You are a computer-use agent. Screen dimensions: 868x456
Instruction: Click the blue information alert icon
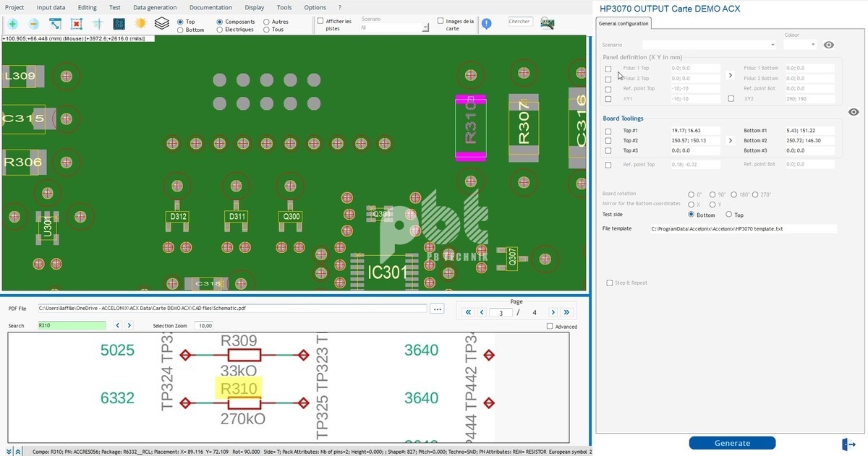487,24
